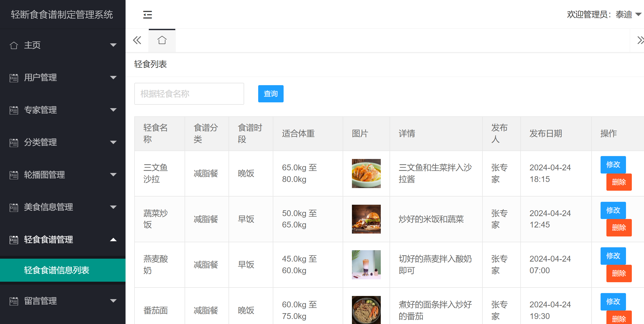This screenshot has height=324, width=644.
Task: Select 轻食食谱信息列表 in the sidebar
Action: pos(56,270)
